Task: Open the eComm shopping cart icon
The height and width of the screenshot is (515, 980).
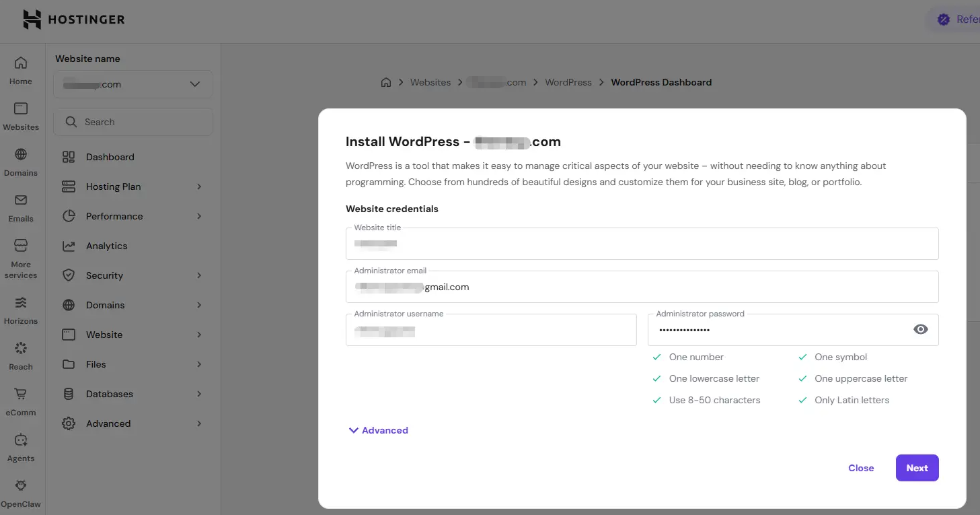Action: 21,394
